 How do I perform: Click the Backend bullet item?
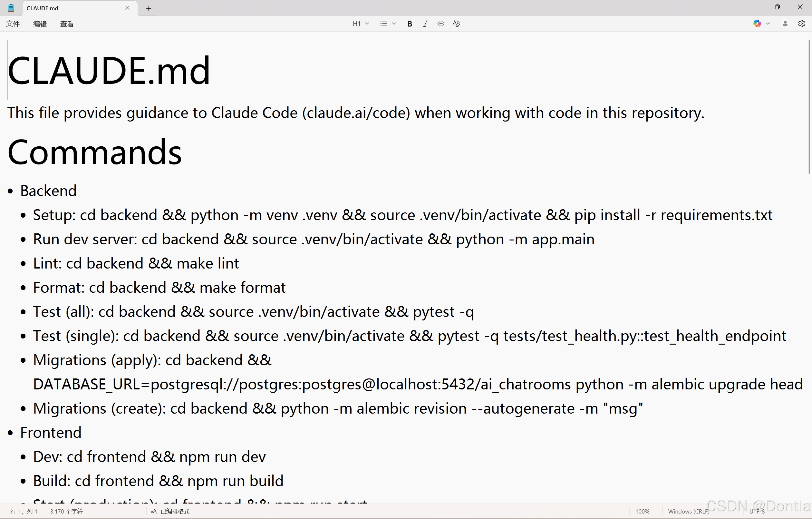pyautogui.click(x=48, y=191)
